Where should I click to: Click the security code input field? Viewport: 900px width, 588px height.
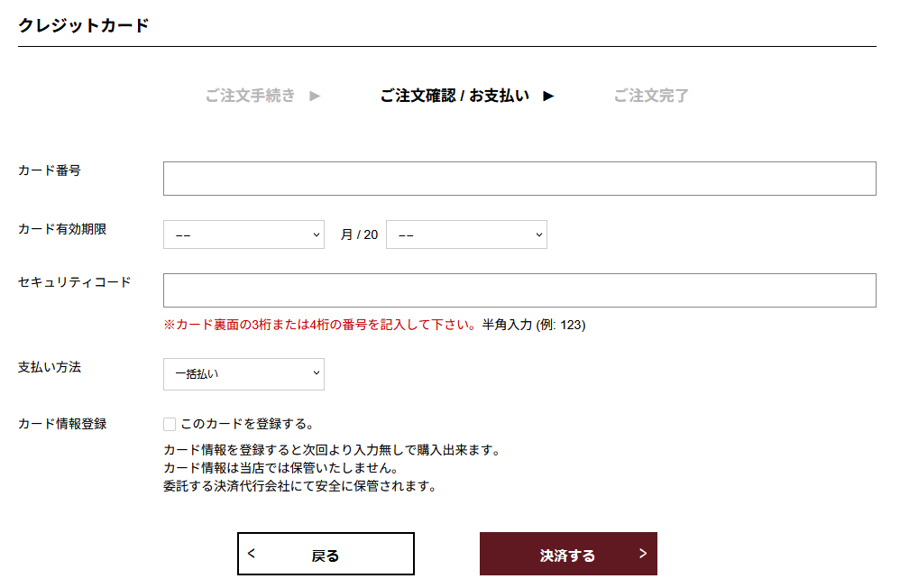(519, 290)
